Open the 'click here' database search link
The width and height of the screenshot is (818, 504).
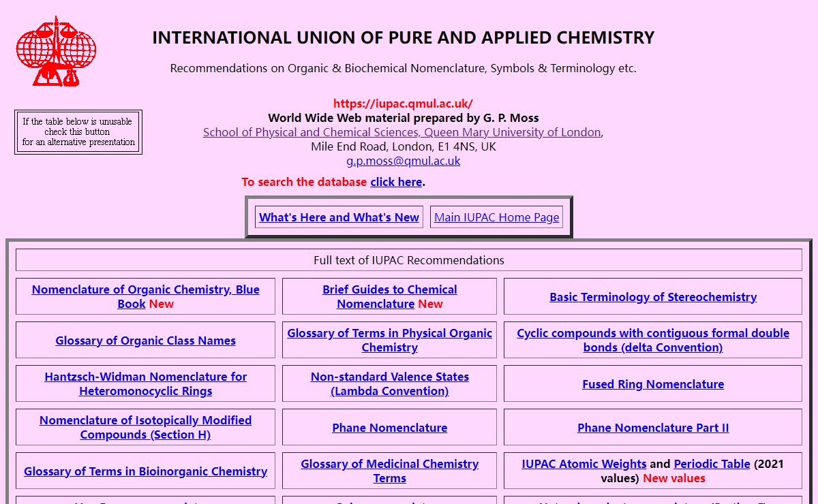click(396, 182)
